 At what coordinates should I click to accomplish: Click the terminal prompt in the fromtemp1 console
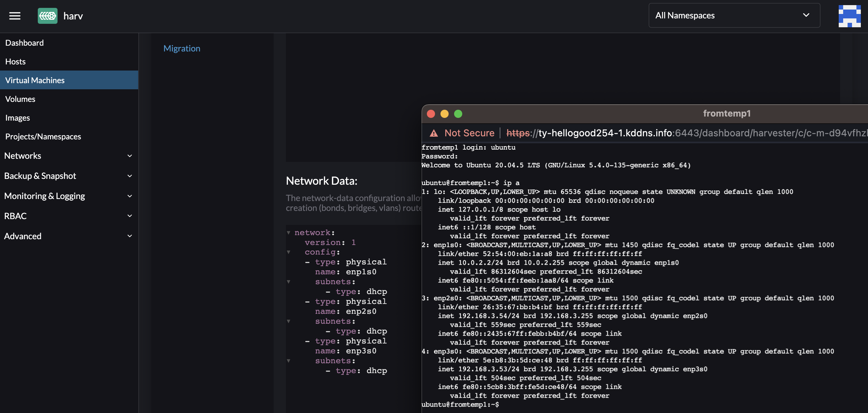460,404
